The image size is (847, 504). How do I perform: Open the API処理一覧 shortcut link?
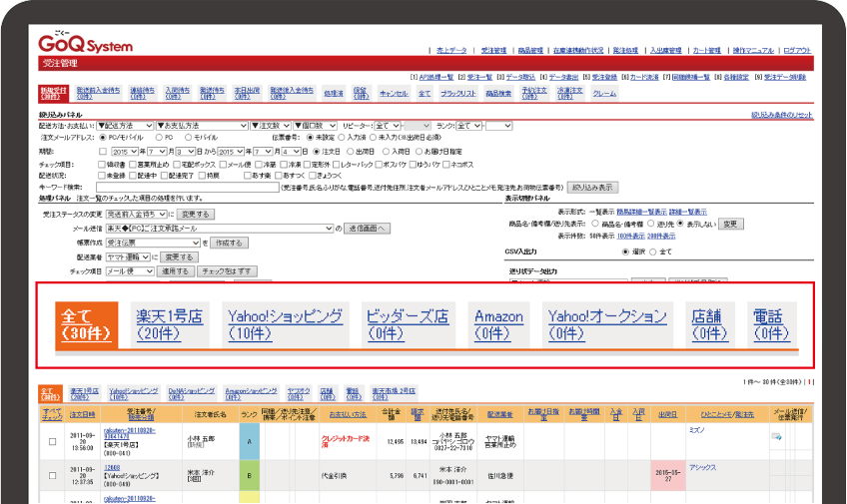pyautogui.click(x=435, y=77)
